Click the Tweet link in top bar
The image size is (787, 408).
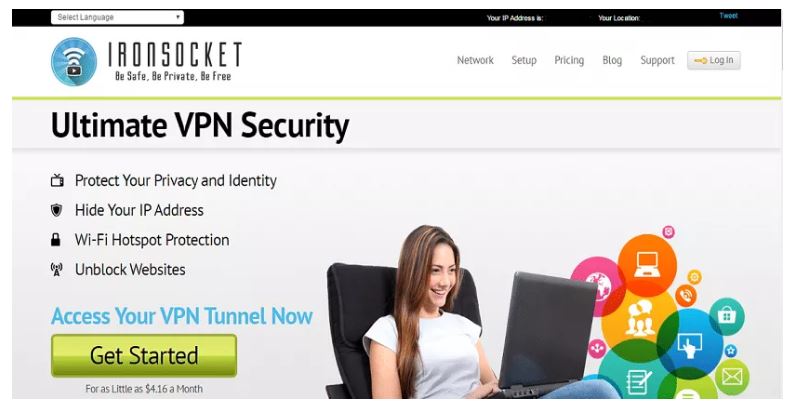[728, 16]
